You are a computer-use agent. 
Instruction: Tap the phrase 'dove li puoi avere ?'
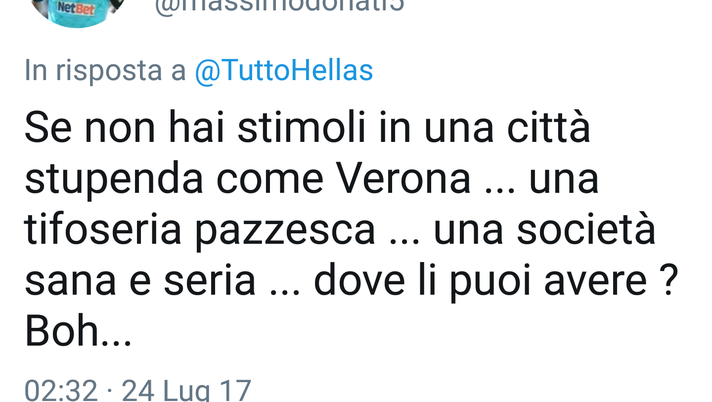click(496, 282)
